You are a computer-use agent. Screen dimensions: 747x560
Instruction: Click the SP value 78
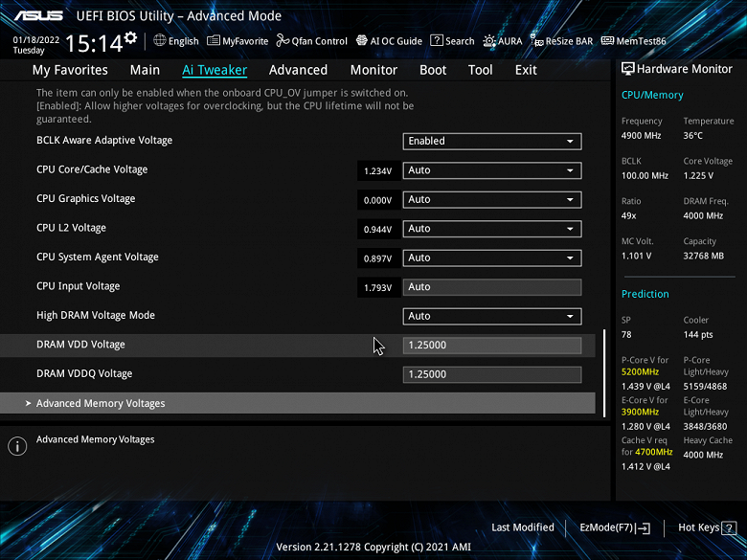click(x=626, y=335)
